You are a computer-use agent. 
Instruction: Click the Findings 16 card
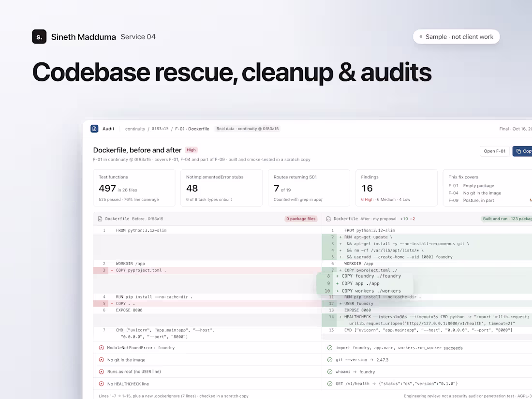(397, 188)
